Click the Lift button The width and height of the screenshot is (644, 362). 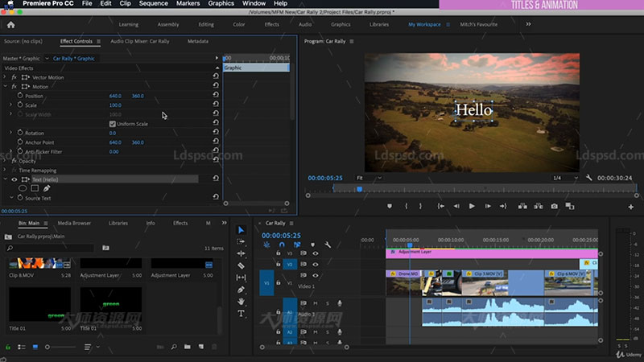point(522,206)
